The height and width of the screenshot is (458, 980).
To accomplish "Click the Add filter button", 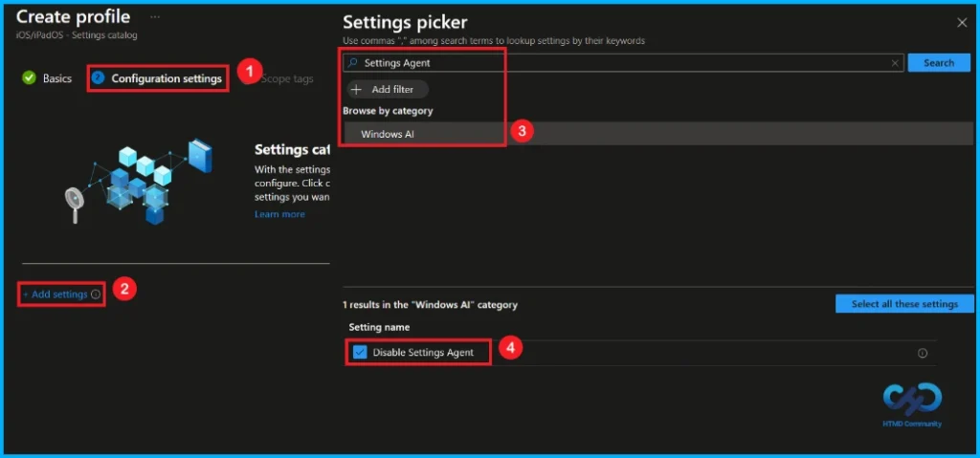I will pos(388,89).
